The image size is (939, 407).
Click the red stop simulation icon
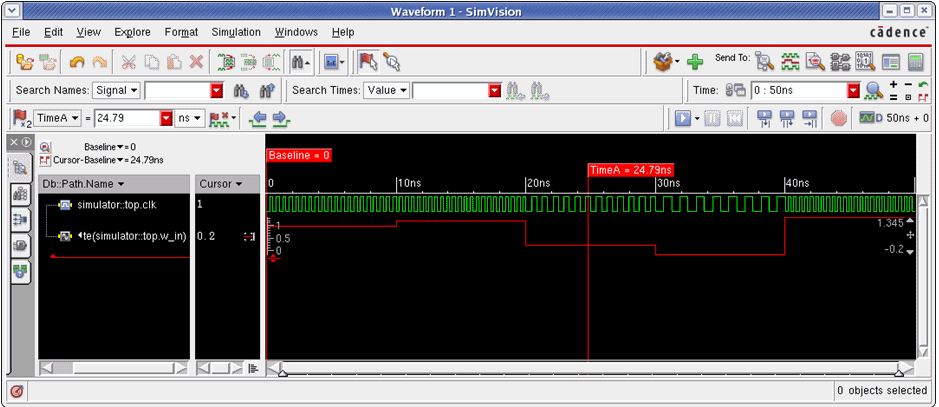[x=839, y=118]
